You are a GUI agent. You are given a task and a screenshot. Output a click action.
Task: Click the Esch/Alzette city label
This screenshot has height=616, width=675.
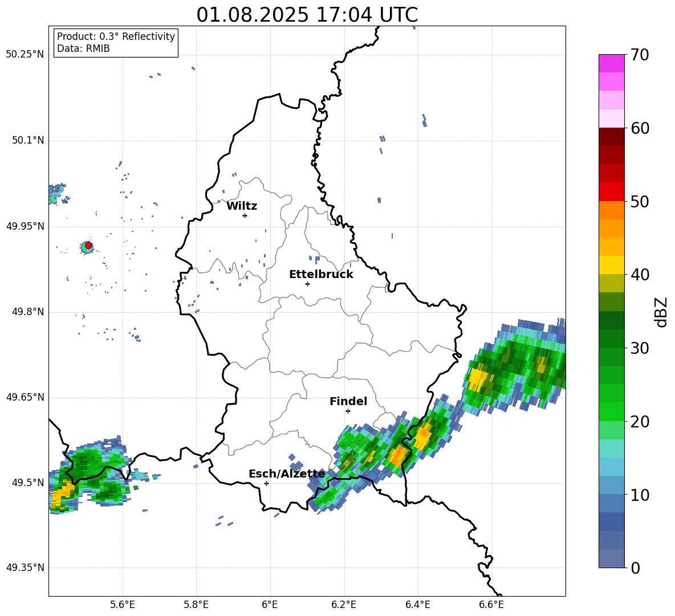pos(287,474)
